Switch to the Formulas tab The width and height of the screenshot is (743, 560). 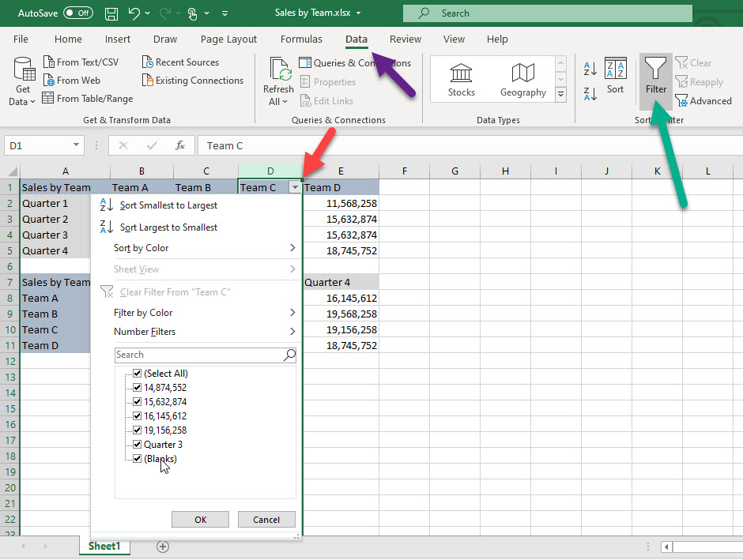pos(301,39)
